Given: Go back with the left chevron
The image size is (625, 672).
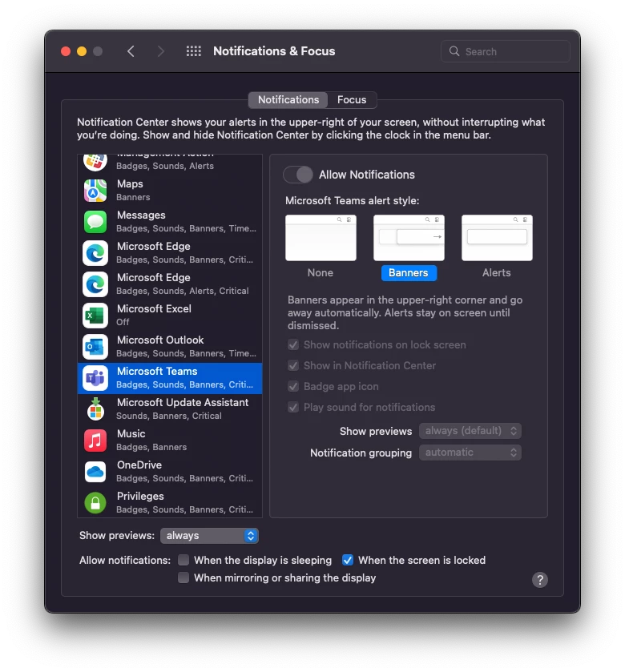Looking at the screenshot, I should tap(131, 51).
